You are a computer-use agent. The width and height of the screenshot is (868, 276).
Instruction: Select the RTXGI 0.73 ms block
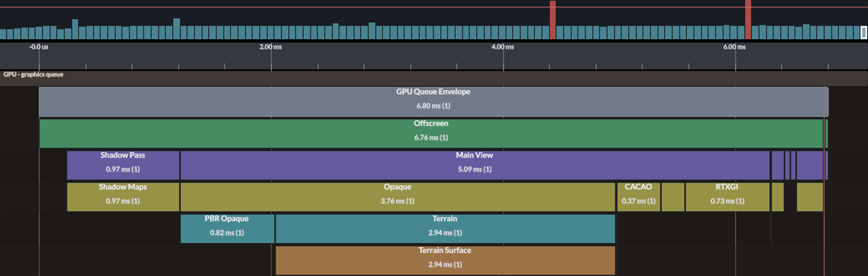pyautogui.click(x=727, y=197)
